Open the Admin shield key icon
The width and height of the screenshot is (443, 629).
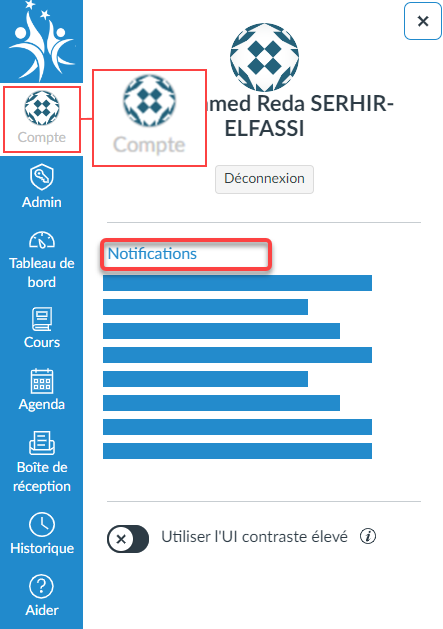tap(42, 177)
